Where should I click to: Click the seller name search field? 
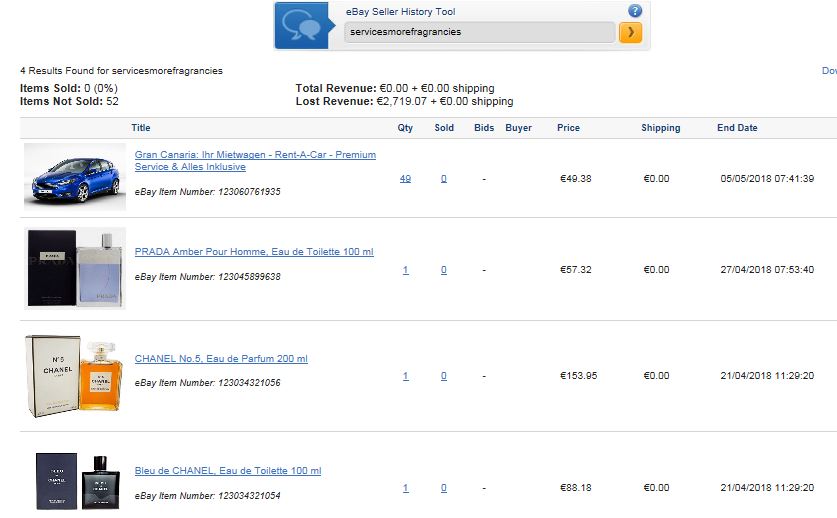coord(479,32)
